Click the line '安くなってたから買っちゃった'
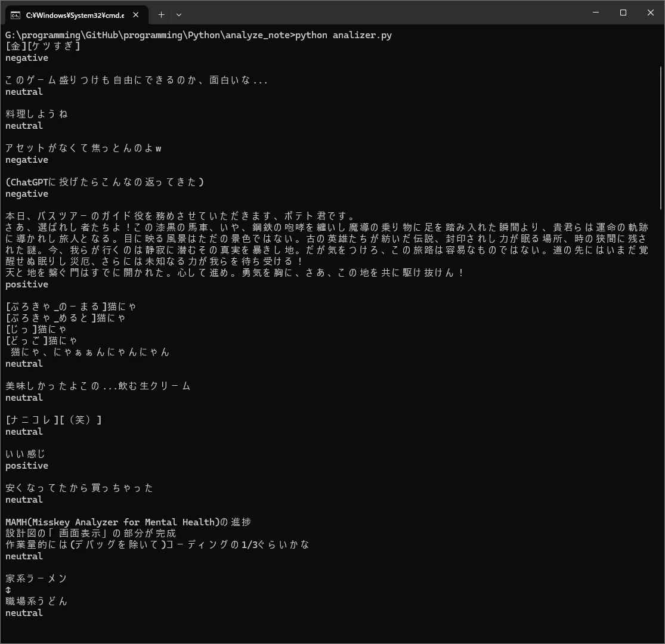This screenshot has height=644, width=665. 79,488
